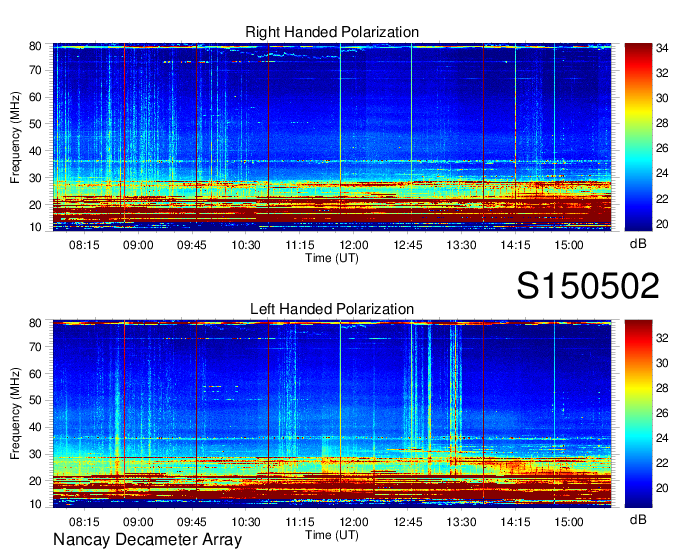Screen dimensions: 680x552
Task: Click the bottom spectrogram plot area
Action: tap(332, 414)
